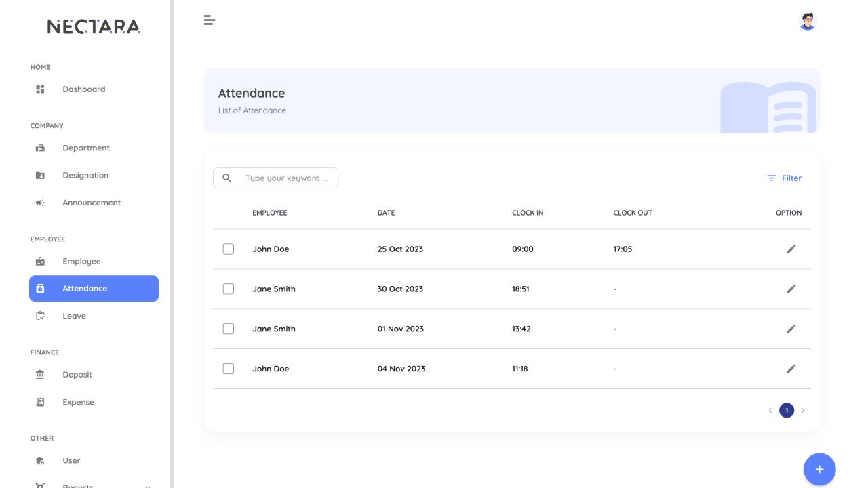
Task: Open the user avatar profile menu
Action: coord(807,21)
